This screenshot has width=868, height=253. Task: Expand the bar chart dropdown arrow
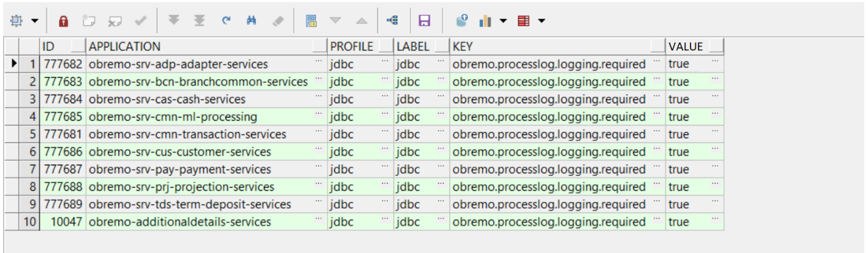(502, 21)
